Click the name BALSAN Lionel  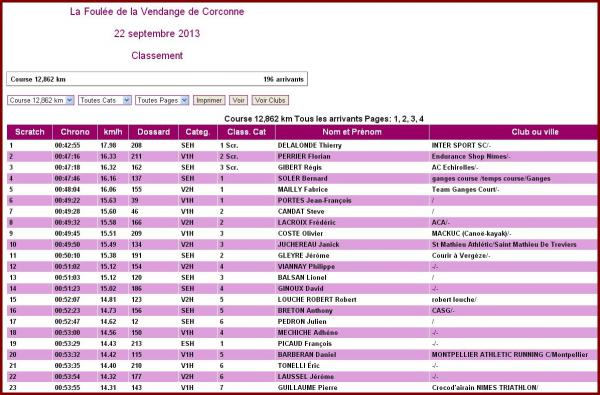[302, 278]
